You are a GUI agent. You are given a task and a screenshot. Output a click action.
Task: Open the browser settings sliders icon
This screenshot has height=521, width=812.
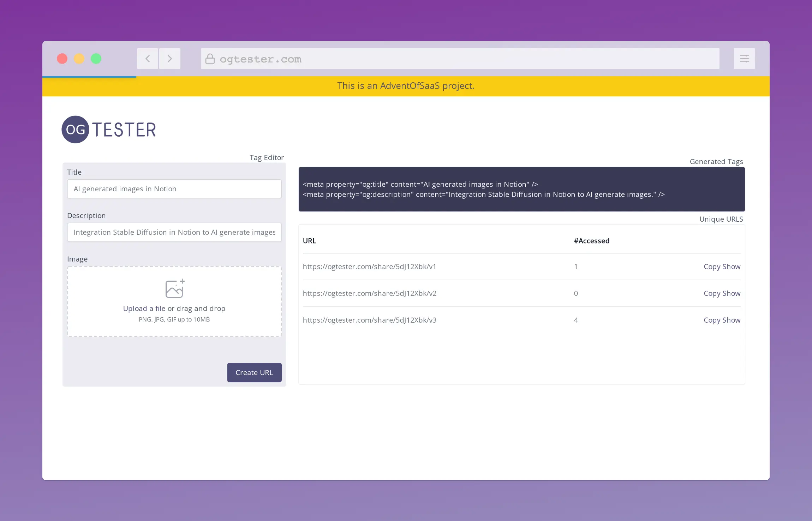[744, 59]
